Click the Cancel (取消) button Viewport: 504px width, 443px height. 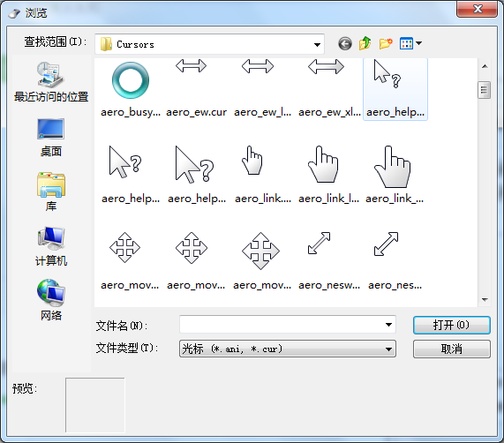point(452,349)
